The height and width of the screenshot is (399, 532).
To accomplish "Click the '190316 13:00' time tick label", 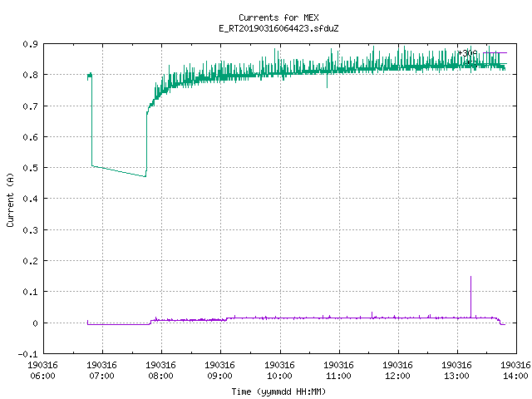I will [456, 371].
